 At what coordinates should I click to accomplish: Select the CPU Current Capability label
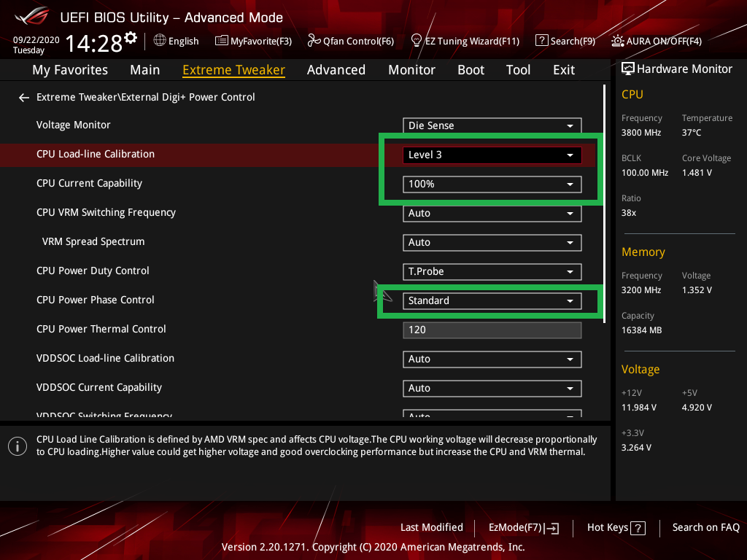(89, 183)
